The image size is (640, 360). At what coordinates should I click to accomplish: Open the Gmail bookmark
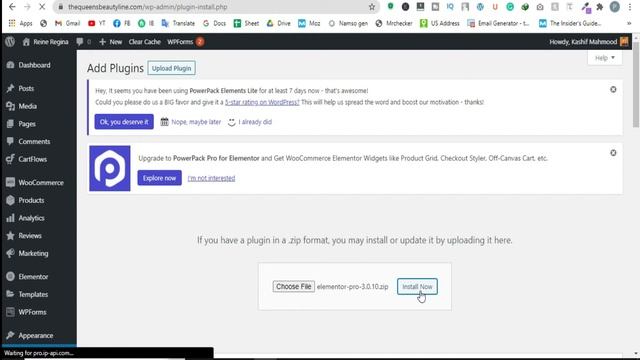pos(68,23)
